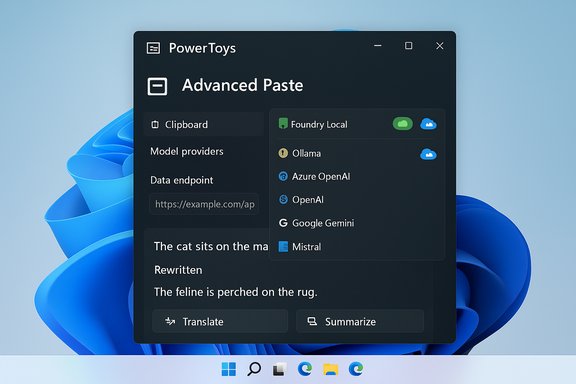This screenshot has height=384, width=576.
Task: Maximize the PowerToys window
Action: coord(408,46)
